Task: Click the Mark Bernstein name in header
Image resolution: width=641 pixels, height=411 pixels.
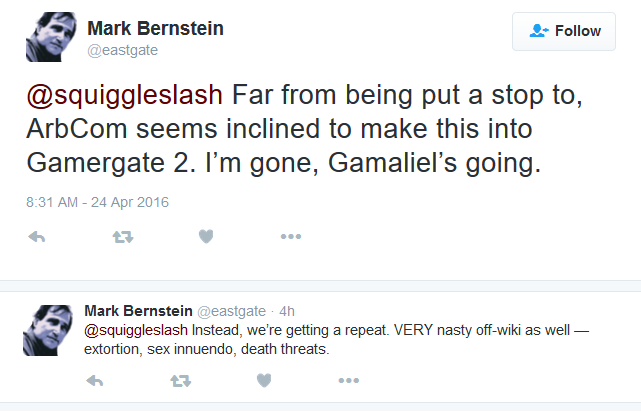Action: [x=155, y=29]
